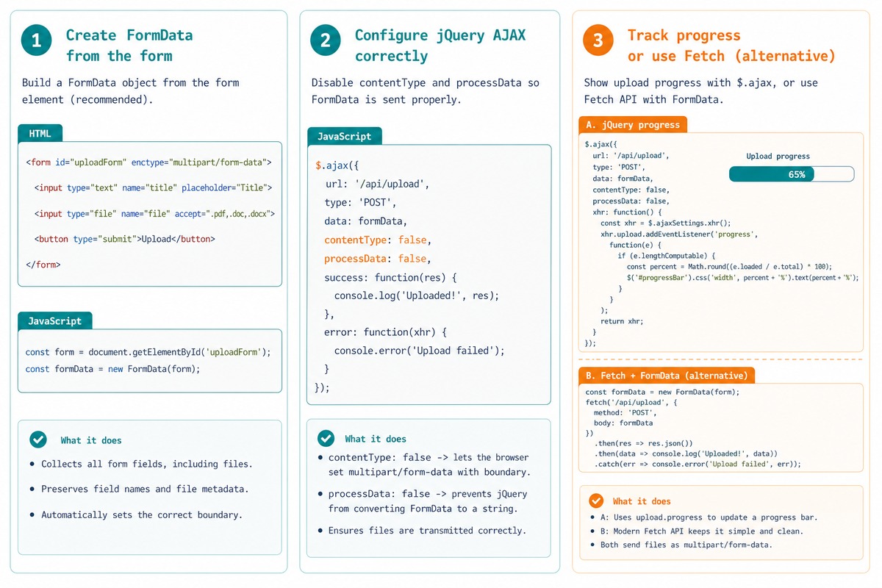This screenshot has height=588, width=882.
Task: Click the teal checkmark icon in step 2
Action: [x=326, y=438]
